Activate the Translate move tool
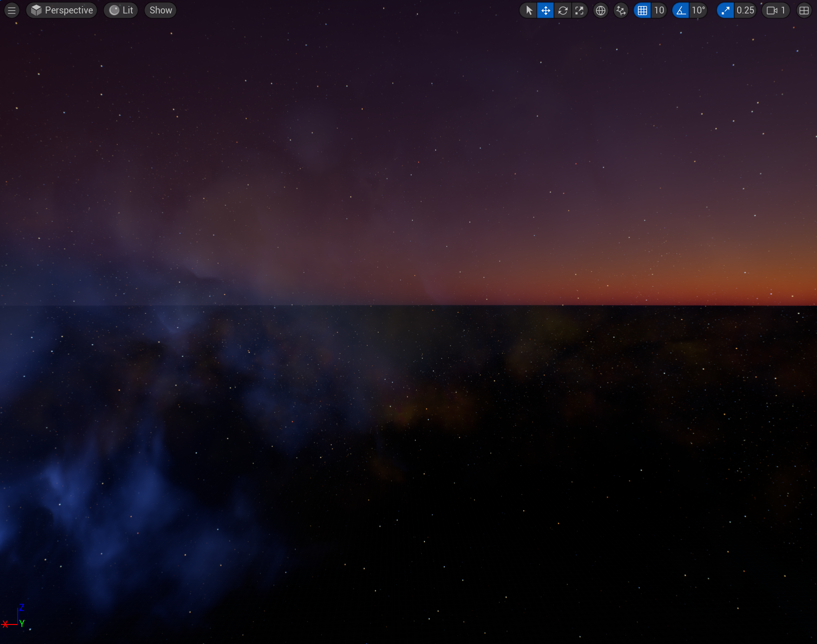Viewport: 817px width, 644px height. point(545,10)
